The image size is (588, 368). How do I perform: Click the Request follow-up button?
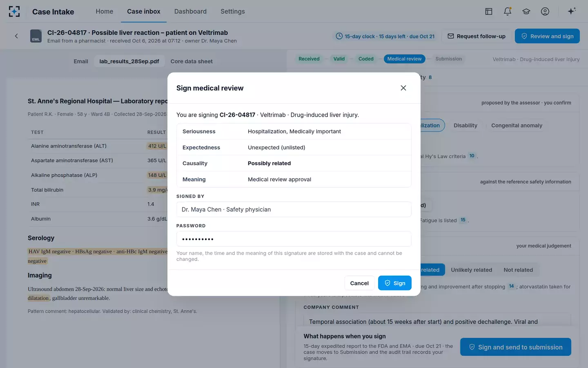477,36
